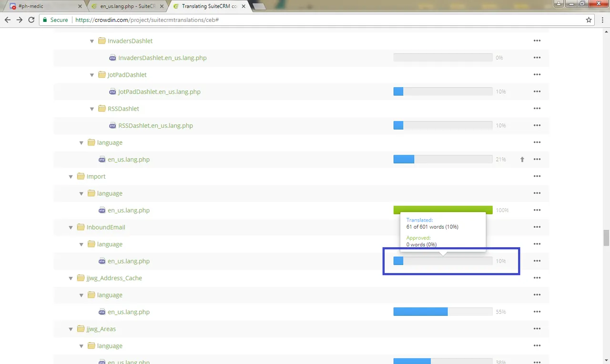
Task: Open en_us.lang.php at 55% progress
Action: 129,312
